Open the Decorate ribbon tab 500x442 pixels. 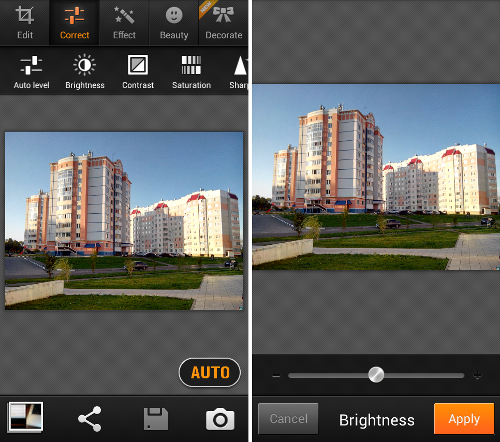(x=223, y=23)
